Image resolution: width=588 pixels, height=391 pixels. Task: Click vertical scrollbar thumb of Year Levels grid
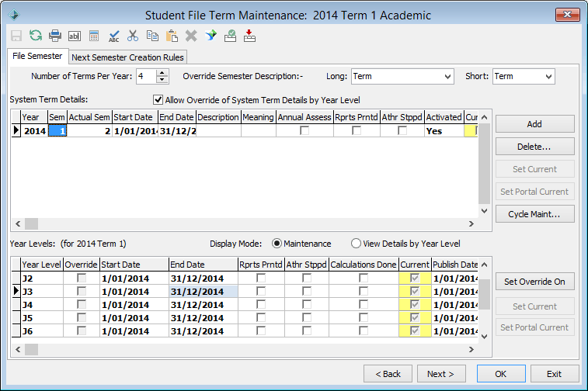(484, 294)
